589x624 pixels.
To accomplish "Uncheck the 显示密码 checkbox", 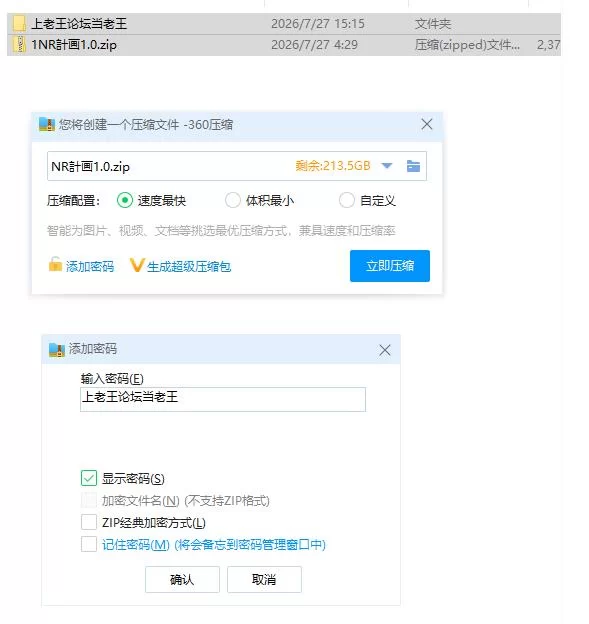I will [89, 478].
